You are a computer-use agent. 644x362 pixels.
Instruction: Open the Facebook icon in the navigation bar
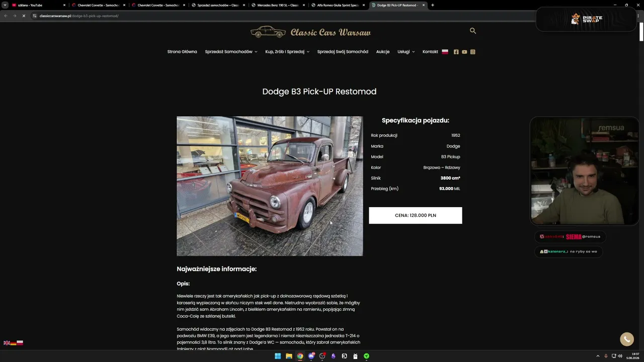pos(456,52)
